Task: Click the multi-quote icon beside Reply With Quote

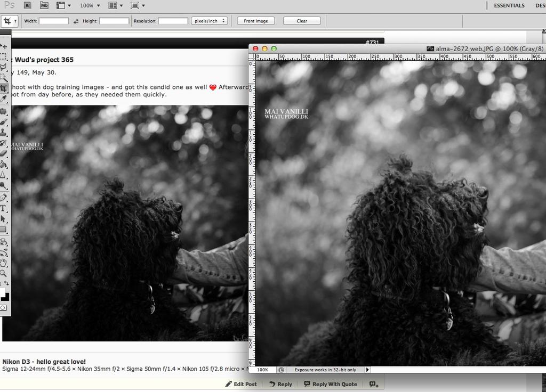Action: pyautogui.click(x=373, y=384)
